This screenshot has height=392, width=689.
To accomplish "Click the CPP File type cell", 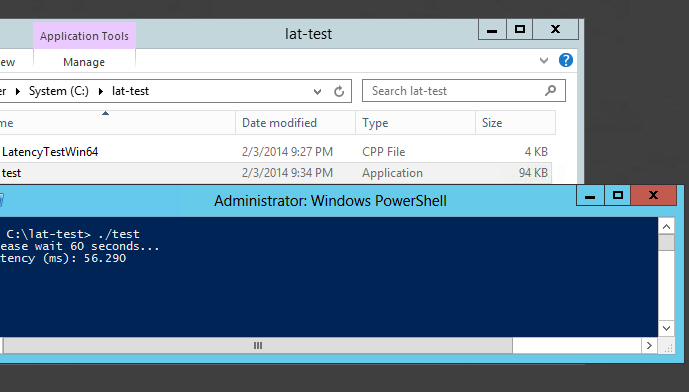I will [384, 152].
